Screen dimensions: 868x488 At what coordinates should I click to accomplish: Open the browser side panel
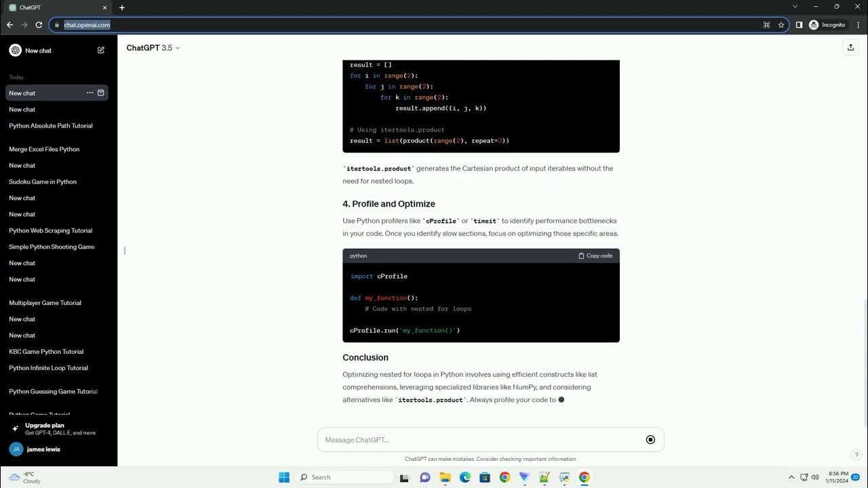tap(799, 25)
